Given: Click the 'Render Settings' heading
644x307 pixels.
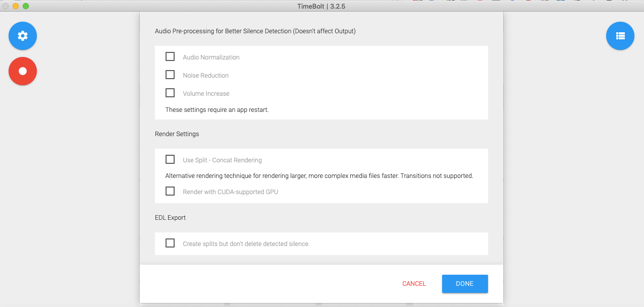Looking at the screenshot, I should (x=177, y=134).
